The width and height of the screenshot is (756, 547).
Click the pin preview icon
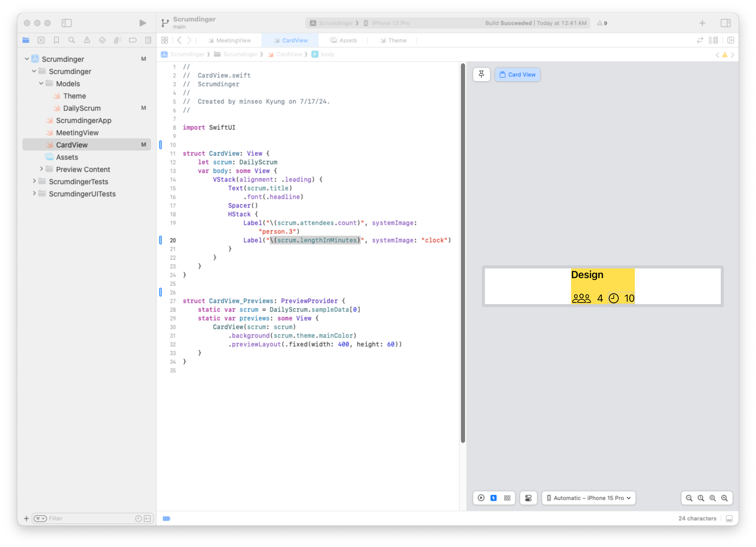pos(481,74)
